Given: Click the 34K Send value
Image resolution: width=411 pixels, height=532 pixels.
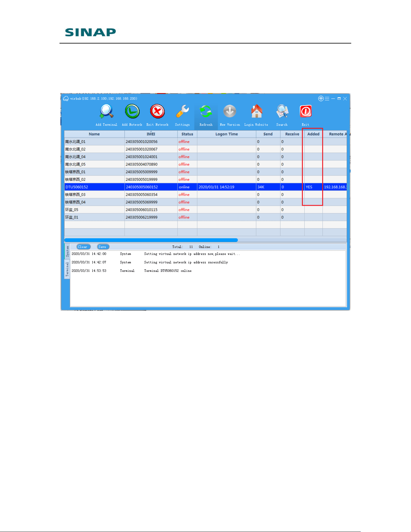Looking at the screenshot, I should click(x=261, y=187).
